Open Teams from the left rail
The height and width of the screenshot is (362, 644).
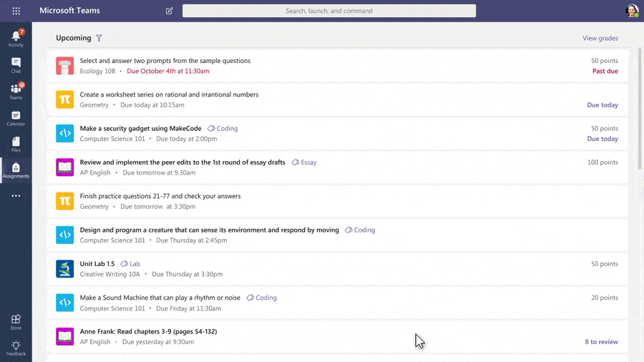(16, 91)
